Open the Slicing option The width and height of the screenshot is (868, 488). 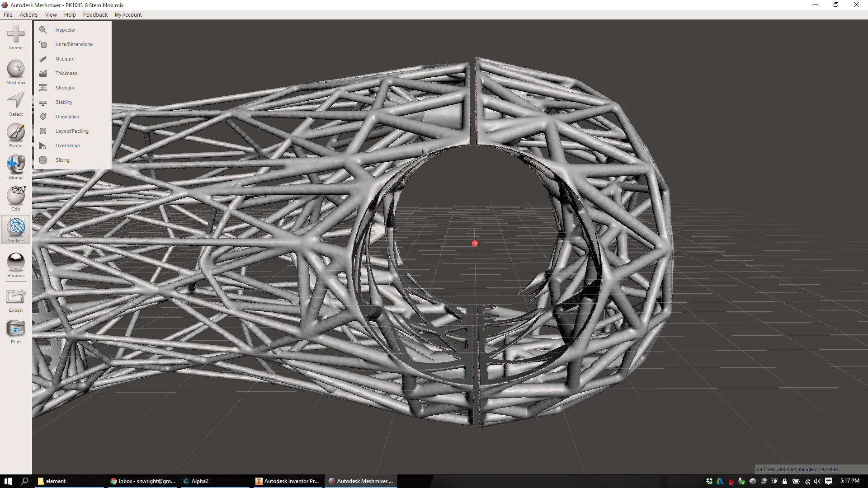point(62,160)
